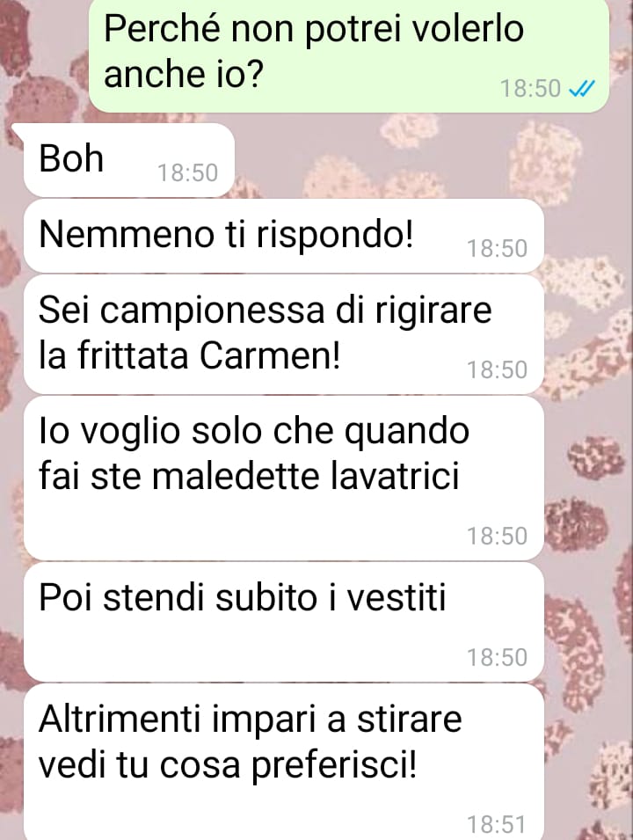Tap the tail corner of the 'Boh' bubble

pyautogui.click(x=18, y=129)
